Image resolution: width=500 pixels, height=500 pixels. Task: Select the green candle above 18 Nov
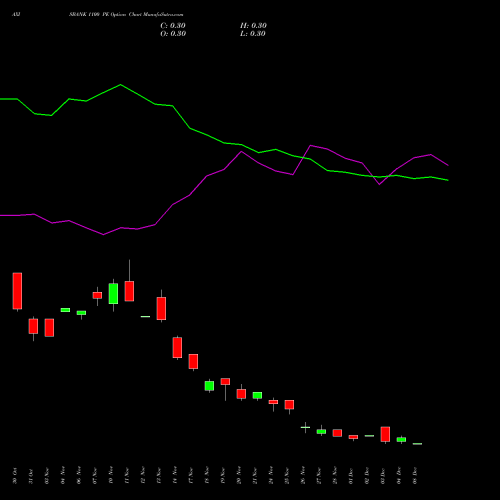[209, 386]
